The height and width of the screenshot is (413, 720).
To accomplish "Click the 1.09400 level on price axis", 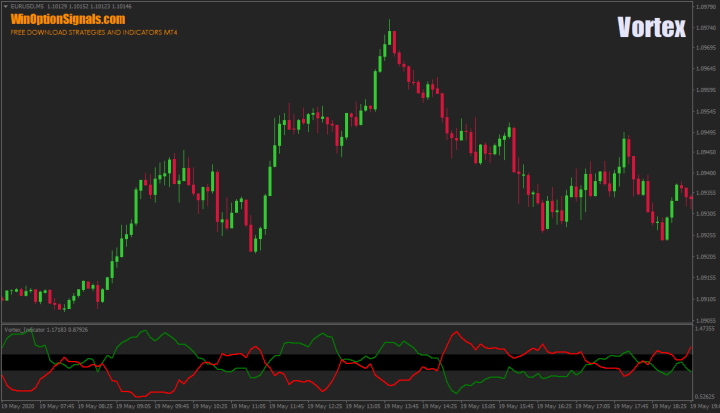I will pyautogui.click(x=705, y=172).
